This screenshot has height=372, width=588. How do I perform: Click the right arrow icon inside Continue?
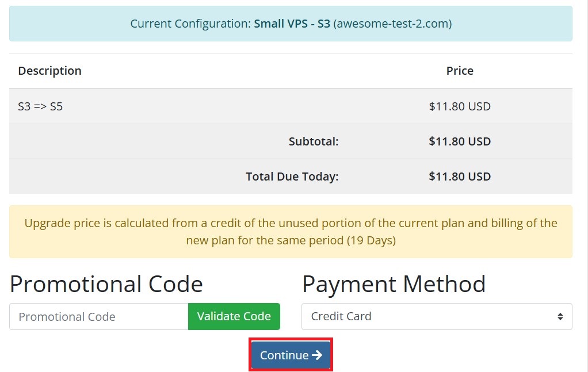tap(317, 355)
